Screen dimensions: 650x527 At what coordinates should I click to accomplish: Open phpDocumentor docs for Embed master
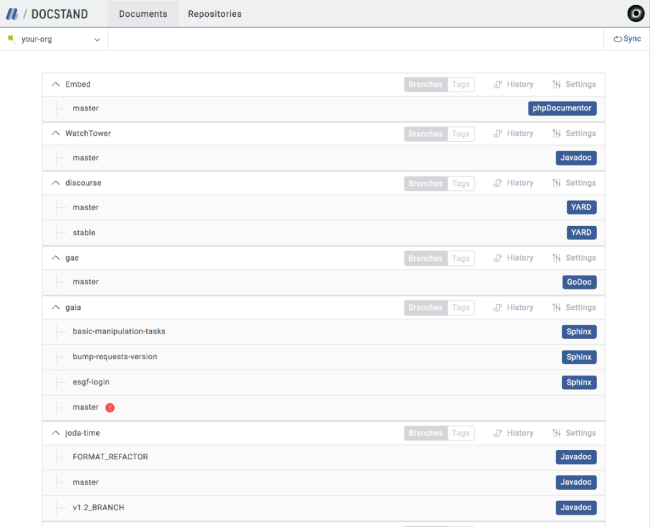[x=562, y=108]
